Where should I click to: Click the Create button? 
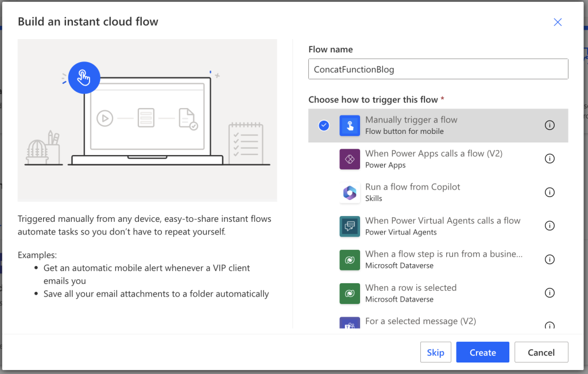coord(482,352)
